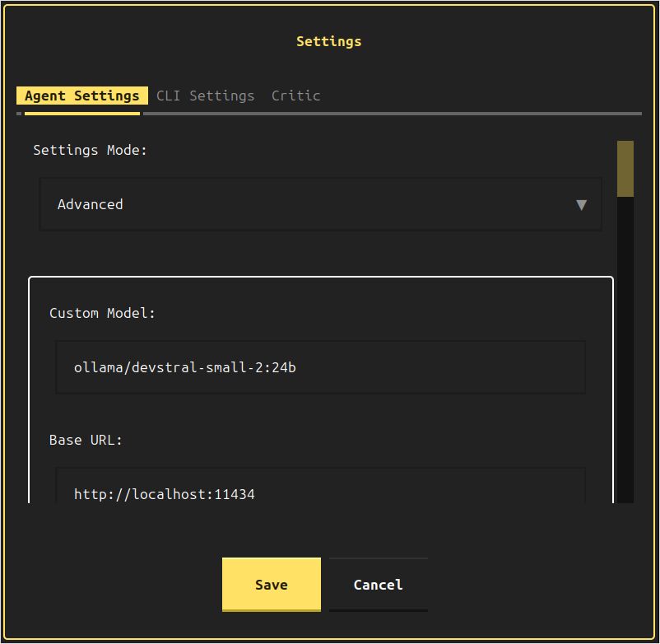
Task: Cancel out of the Settings dialog
Action: click(x=378, y=585)
